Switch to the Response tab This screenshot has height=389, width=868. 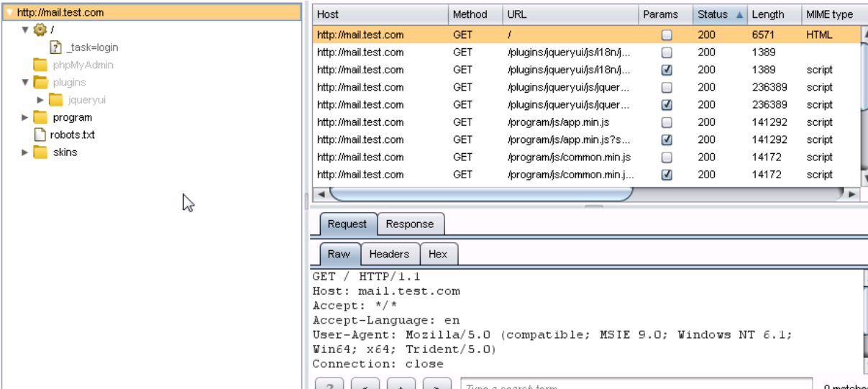pos(410,224)
